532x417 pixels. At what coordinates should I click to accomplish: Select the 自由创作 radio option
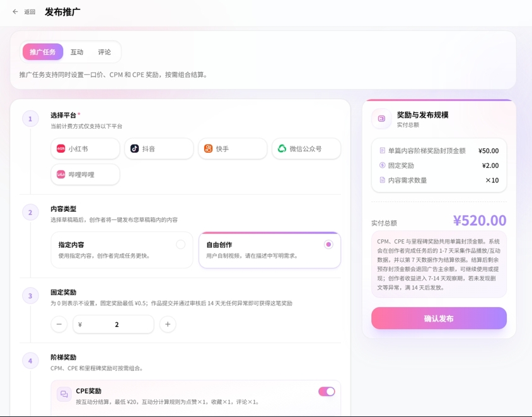tap(328, 245)
